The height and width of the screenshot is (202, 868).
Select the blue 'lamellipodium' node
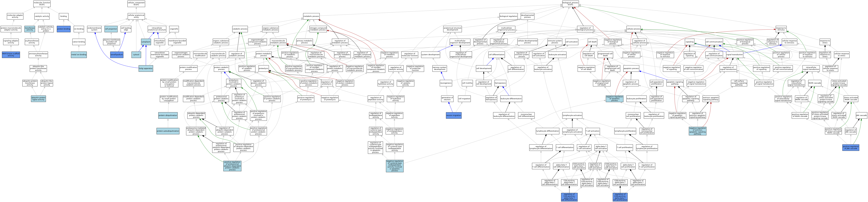coord(117,55)
